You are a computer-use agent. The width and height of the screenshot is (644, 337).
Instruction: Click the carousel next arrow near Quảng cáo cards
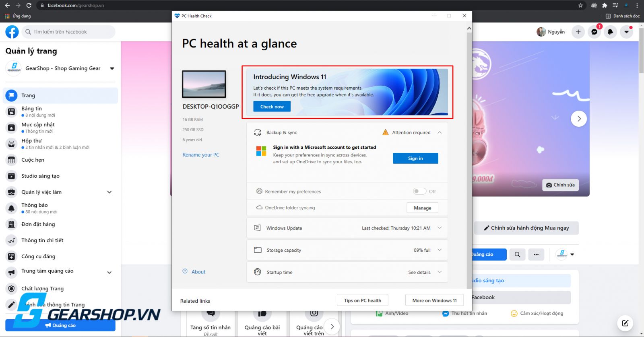click(x=332, y=327)
